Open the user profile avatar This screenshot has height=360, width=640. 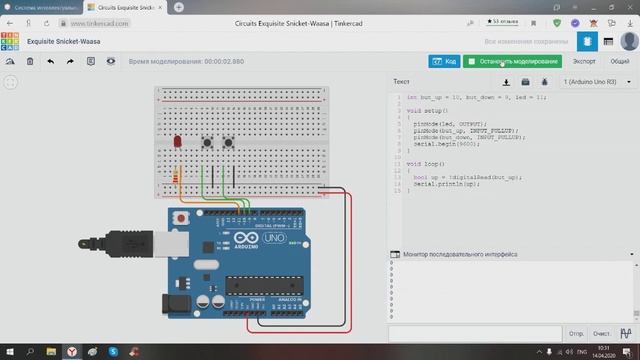pyautogui.click(x=629, y=41)
